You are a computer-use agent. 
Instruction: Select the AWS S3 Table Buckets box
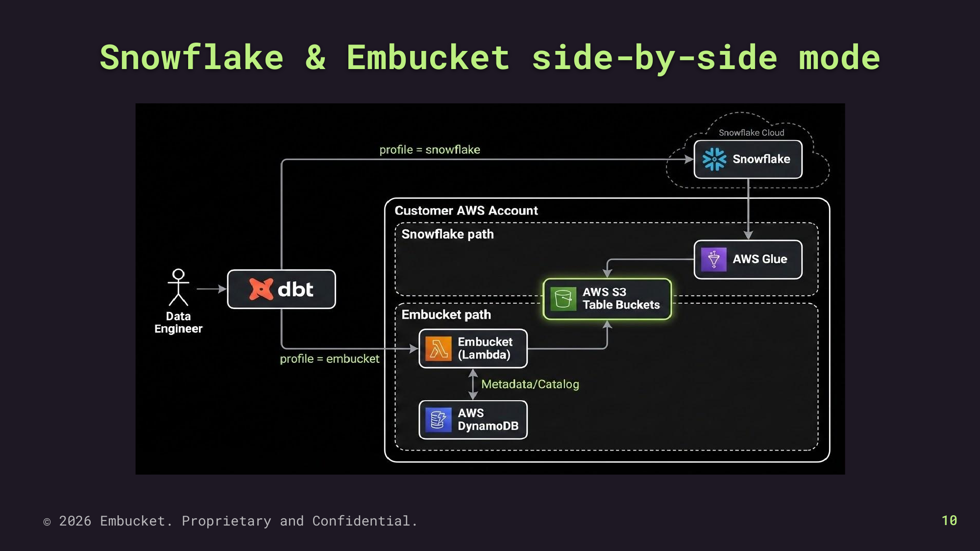(607, 299)
